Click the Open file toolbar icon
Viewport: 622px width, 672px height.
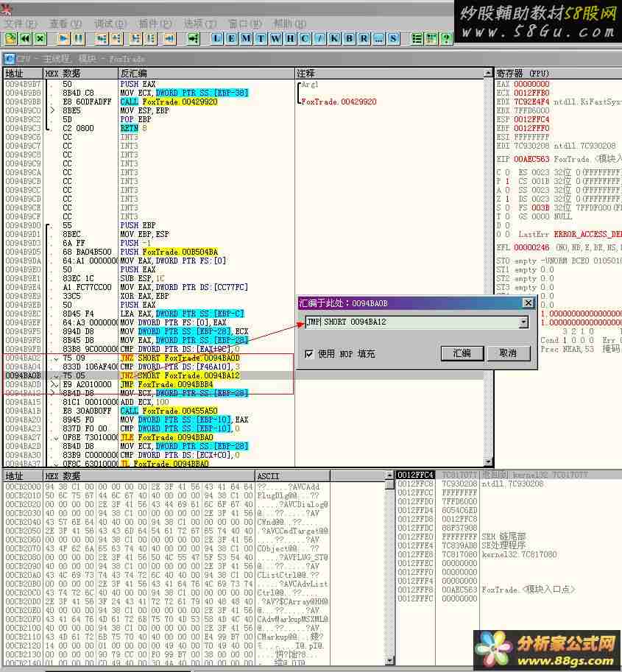click(x=11, y=38)
